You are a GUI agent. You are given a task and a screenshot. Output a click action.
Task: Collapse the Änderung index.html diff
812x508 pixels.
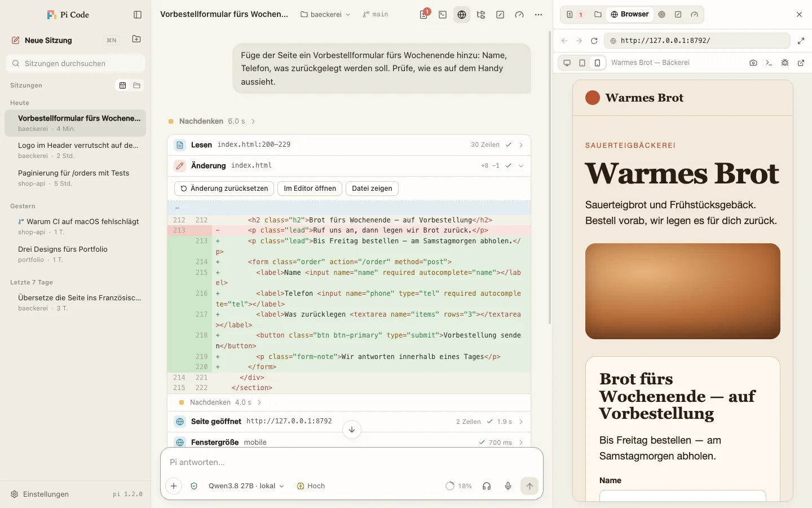point(349,166)
